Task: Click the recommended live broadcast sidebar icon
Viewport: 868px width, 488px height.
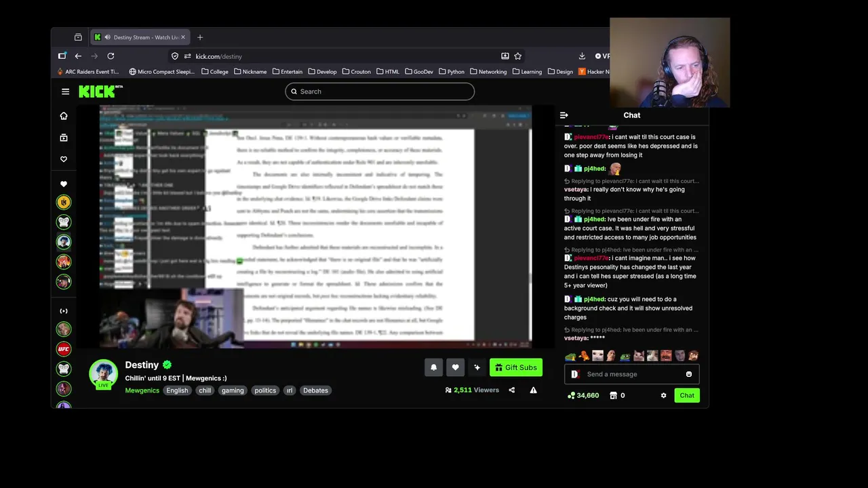Action: pos(64,311)
